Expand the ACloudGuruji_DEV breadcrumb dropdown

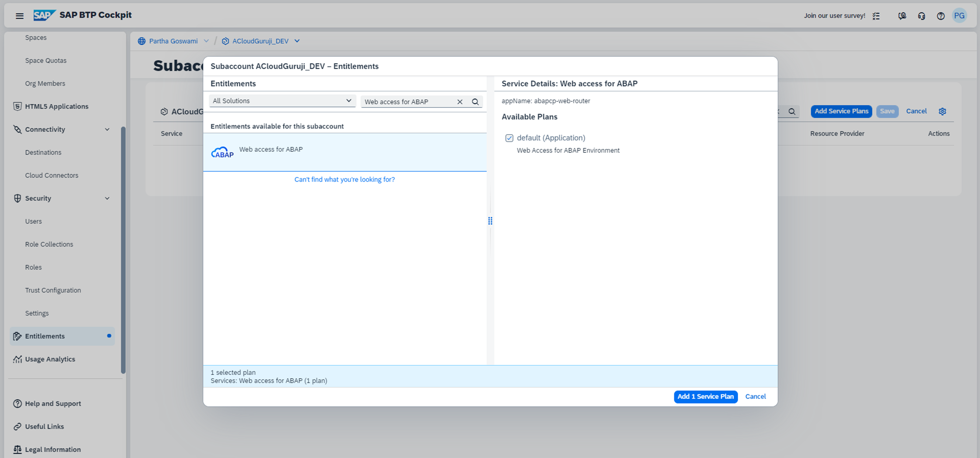pos(297,41)
